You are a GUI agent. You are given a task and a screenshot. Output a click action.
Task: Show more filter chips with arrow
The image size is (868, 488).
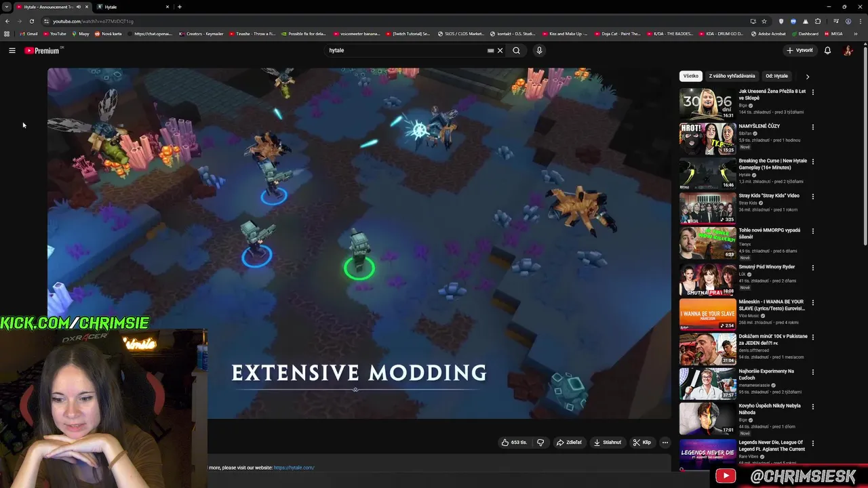click(x=807, y=77)
